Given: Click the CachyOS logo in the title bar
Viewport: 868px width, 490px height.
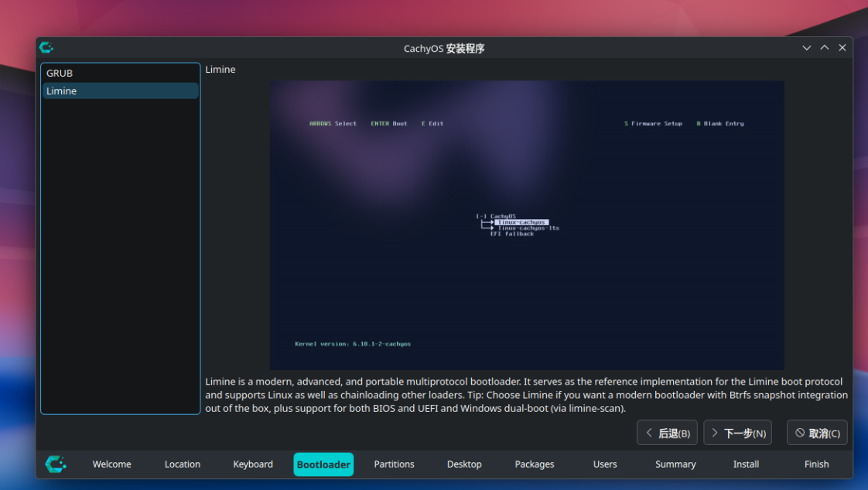Looking at the screenshot, I should tap(46, 48).
